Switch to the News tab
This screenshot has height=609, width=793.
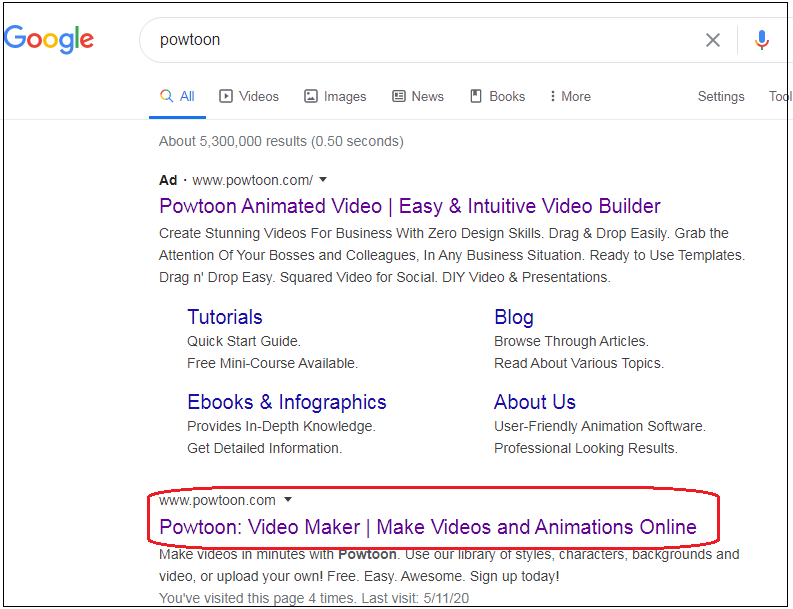pos(418,96)
